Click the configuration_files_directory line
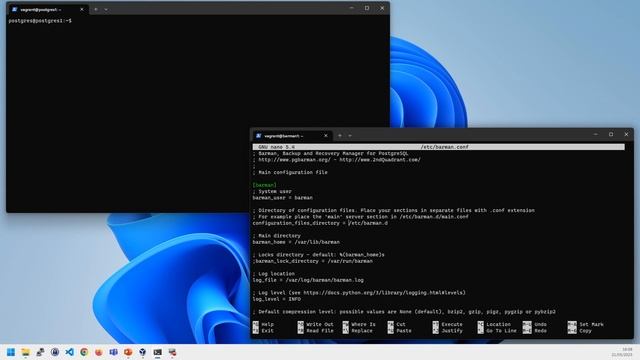Image resolution: width=640 pixels, height=360 pixels. coord(320,223)
